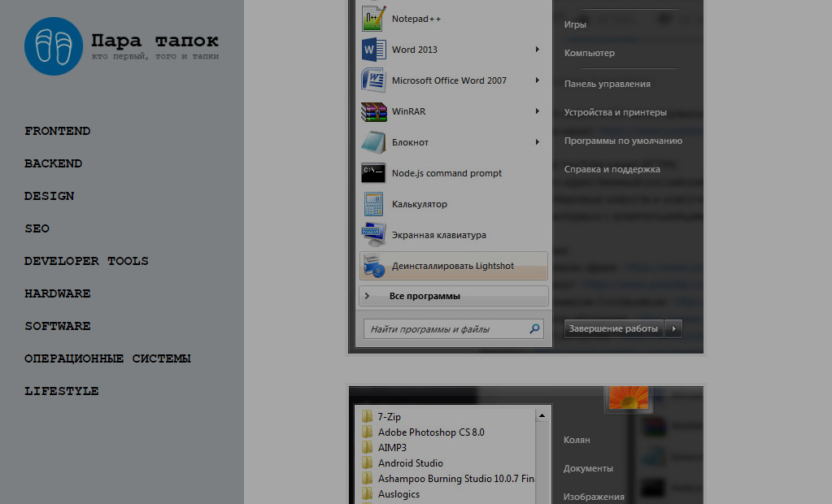Open Устройства и принтеры
The height and width of the screenshot is (504, 832).
click(x=615, y=112)
